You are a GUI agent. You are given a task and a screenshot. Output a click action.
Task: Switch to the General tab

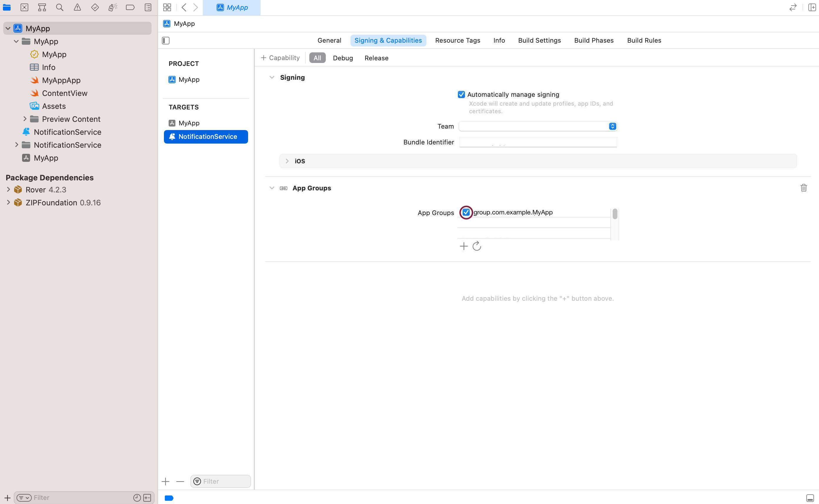329,40
